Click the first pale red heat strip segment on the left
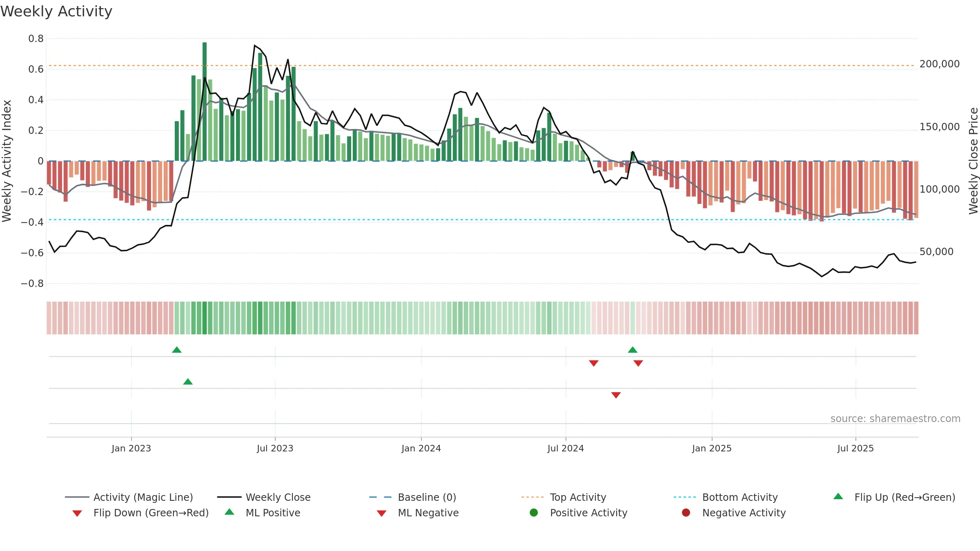980x551 pixels. point(49,318)
